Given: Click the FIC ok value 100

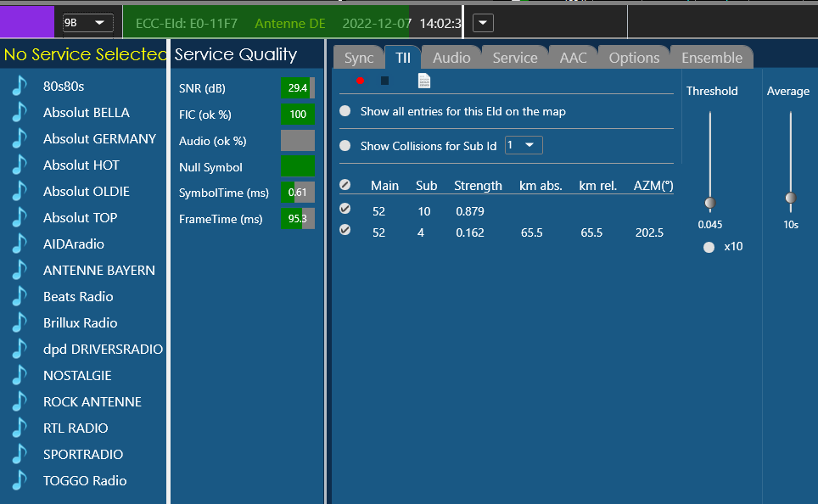Looking at the screenshot, I should coord(298,115).
